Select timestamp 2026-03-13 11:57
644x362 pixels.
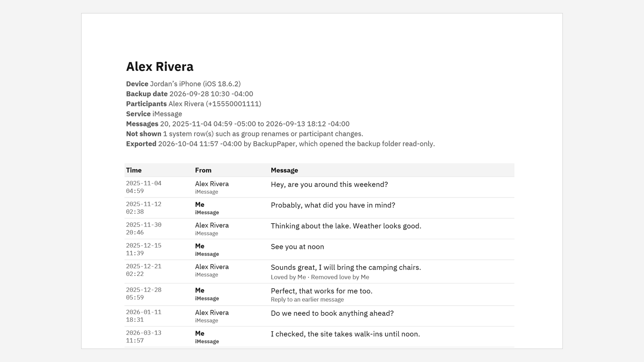click(144, 337)
